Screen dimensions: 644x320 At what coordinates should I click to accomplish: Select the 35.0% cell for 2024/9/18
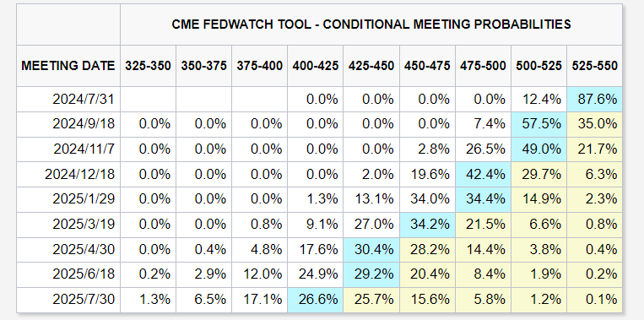(x=594, y=124)
